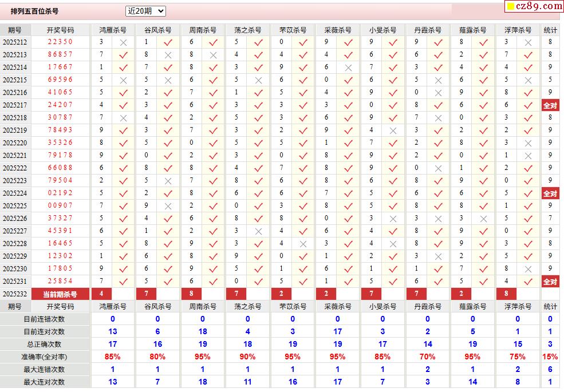Click the check mark for 鸿雁杀号 in row 2025231

[123, 282]
